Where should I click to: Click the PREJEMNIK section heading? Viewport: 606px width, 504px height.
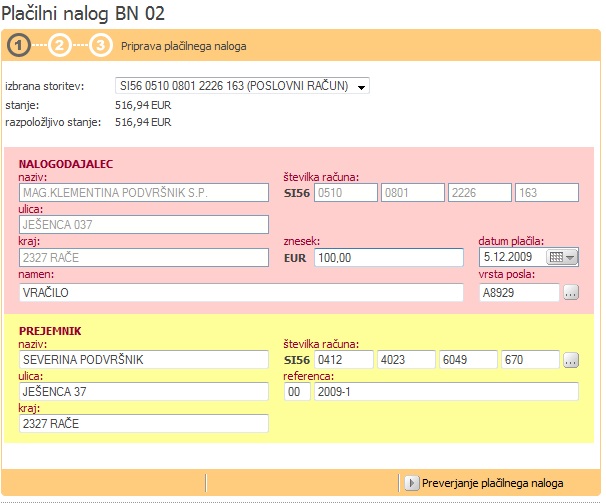pos(50,331)
